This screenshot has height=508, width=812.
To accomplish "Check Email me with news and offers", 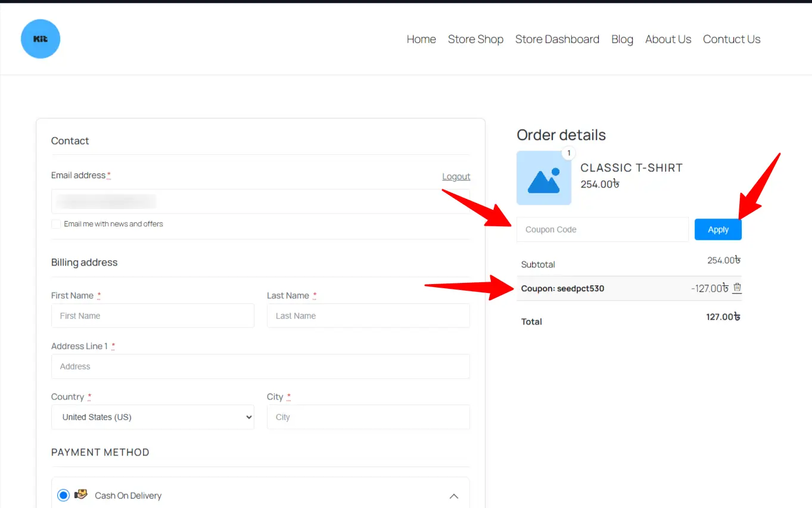I will point(56,224).
